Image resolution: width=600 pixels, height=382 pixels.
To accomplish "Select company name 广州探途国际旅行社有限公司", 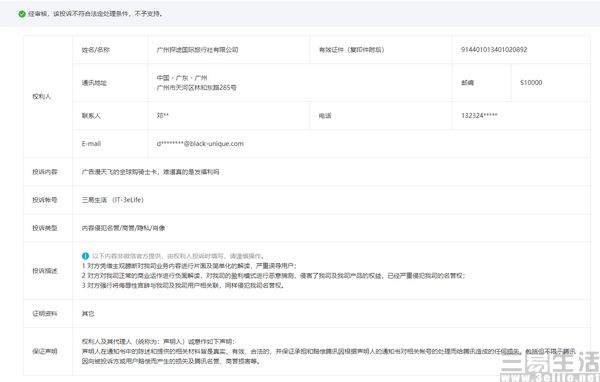I will (x=197, y=50).
